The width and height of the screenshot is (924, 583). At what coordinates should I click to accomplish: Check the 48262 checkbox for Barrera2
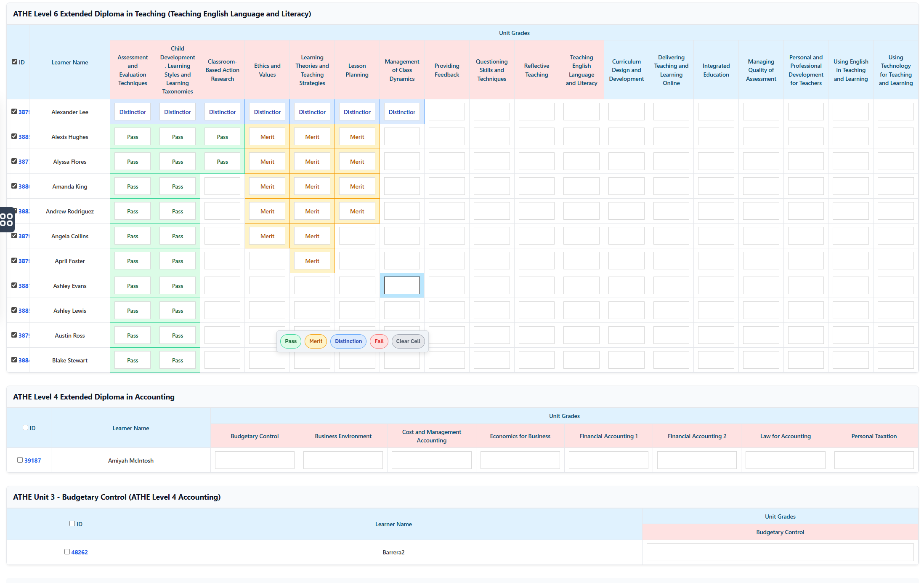pyautogui.click(x=67, y=551)
